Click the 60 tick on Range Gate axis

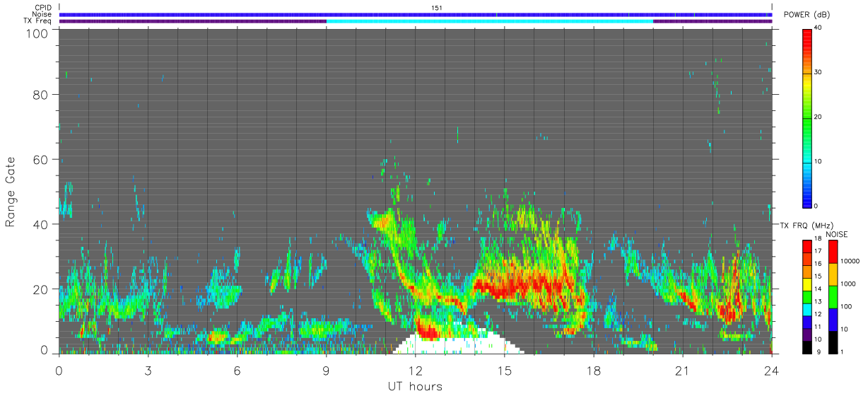[x=41, y=159]
